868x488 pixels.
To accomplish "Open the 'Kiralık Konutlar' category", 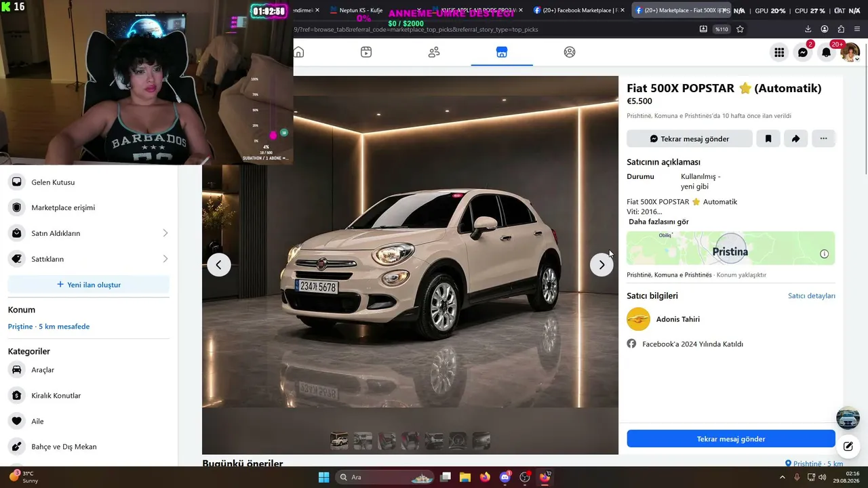I will (x=89, y=396).
